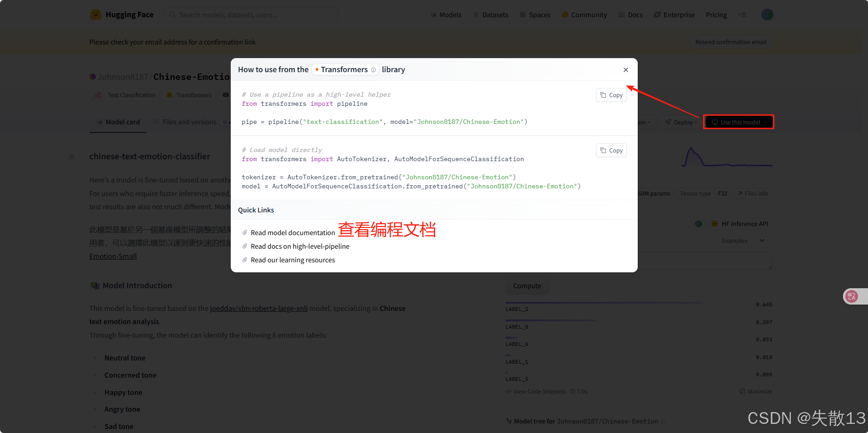Click HF Inference API provider badge
This screenshot has height=433, width=868.
tap(740, 224)
